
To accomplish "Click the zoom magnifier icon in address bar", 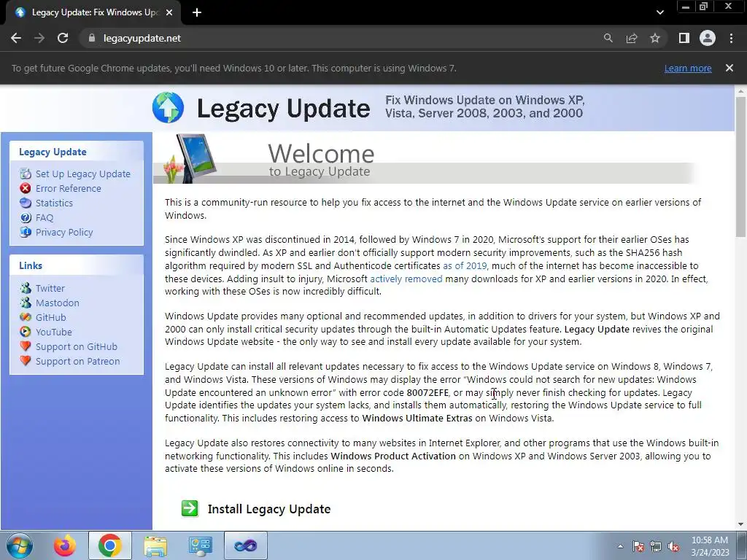I will click(608, 38).
